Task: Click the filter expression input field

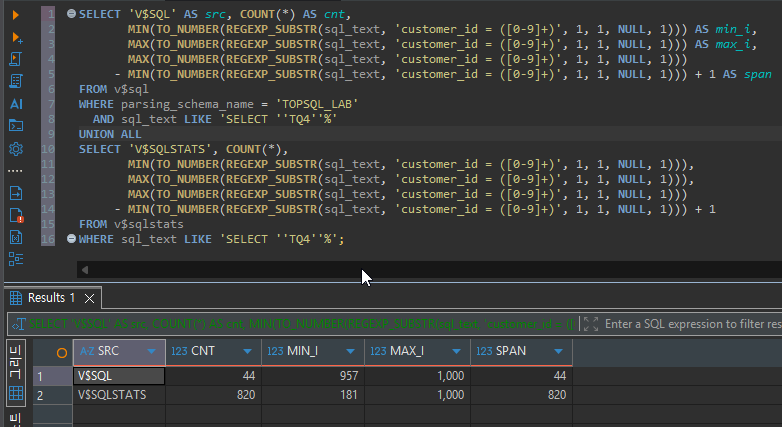Action: [692, 324]
